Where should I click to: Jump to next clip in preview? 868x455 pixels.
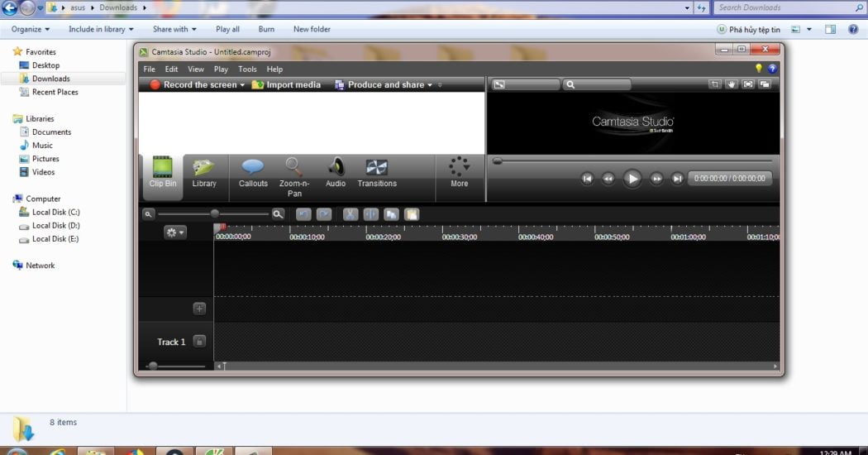677,179
